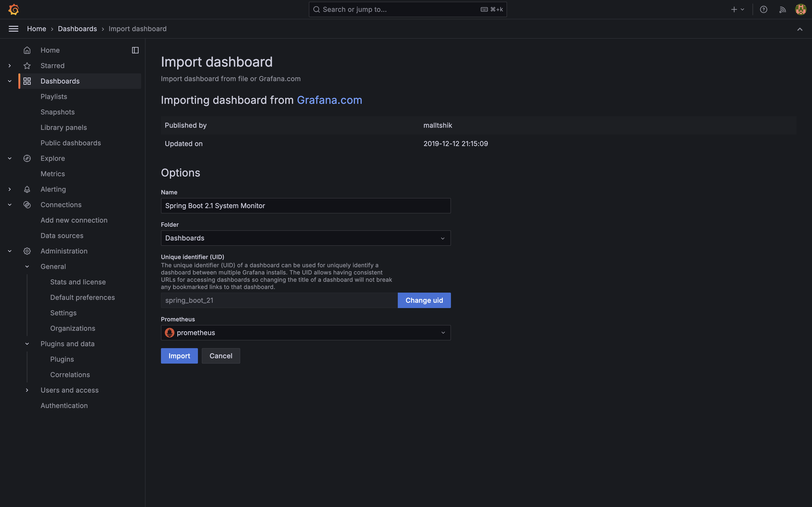Click the dashboard Name input field

coord(305,205)
